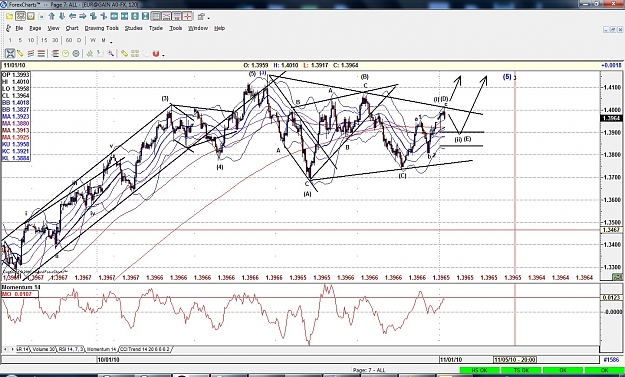The image size is (625, 377).
Task: Open the File menu
Action: 19,28
